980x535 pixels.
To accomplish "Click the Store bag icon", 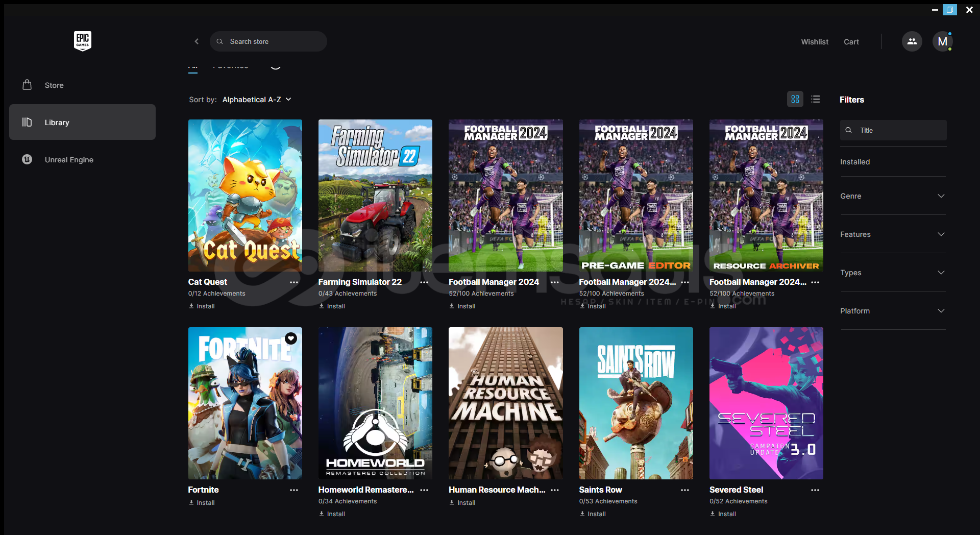I will 27,85.
